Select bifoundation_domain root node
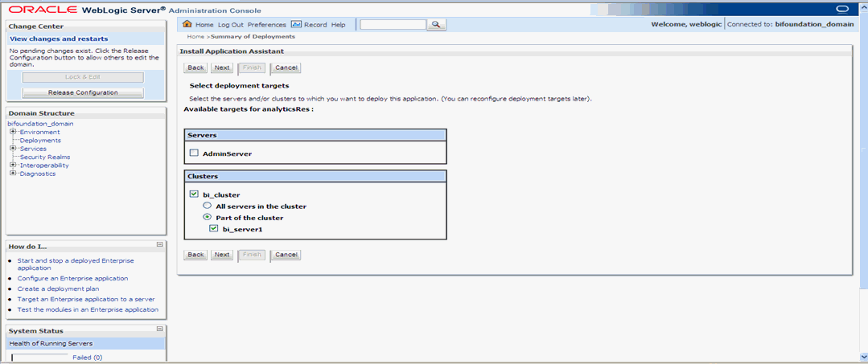Screen dimensions: 868x364 click(40, 124)
